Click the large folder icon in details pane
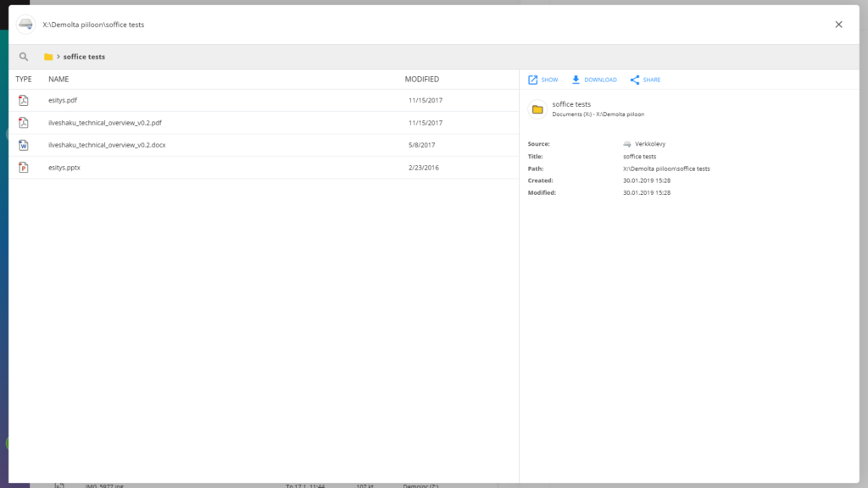The image size is (868, 488). [x=537, y=109]
